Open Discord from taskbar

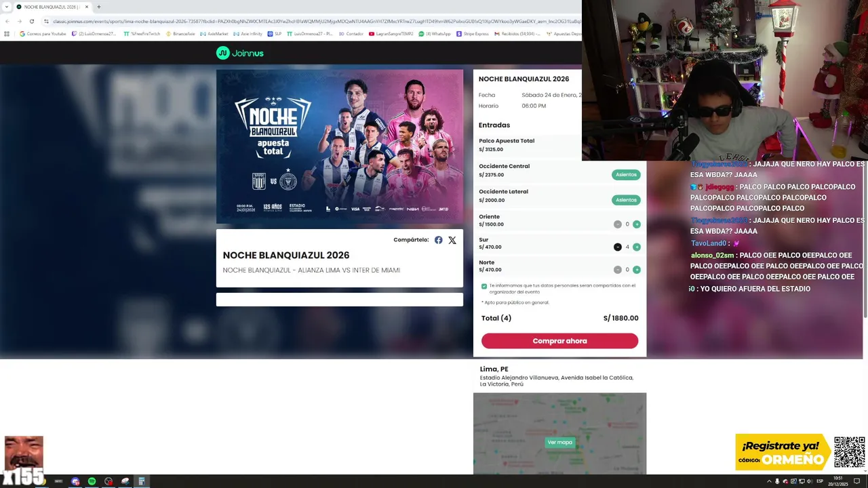75,481
